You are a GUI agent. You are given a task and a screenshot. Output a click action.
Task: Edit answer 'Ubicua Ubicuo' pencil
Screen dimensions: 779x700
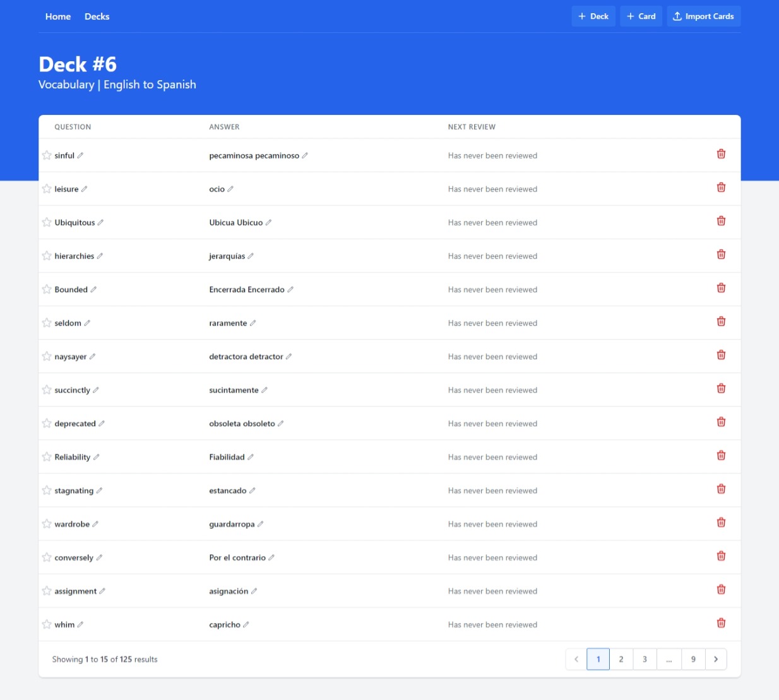pyautogui.click(x=268, y=222)
